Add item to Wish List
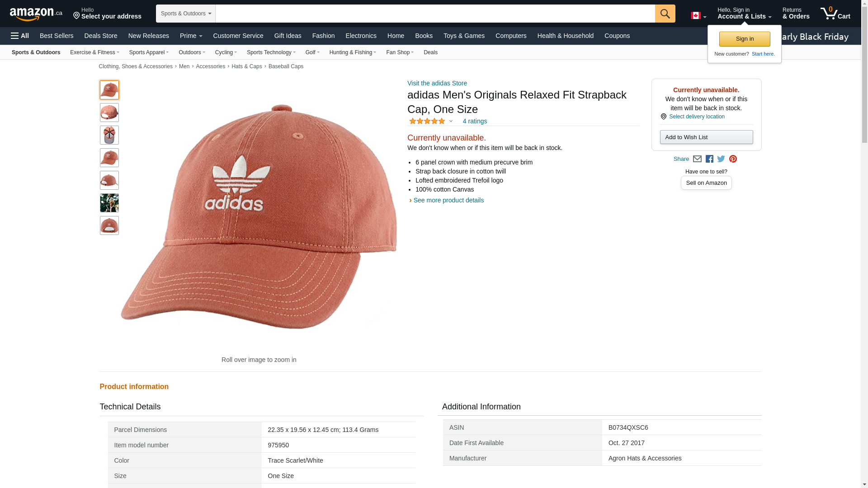 [706, 137]
